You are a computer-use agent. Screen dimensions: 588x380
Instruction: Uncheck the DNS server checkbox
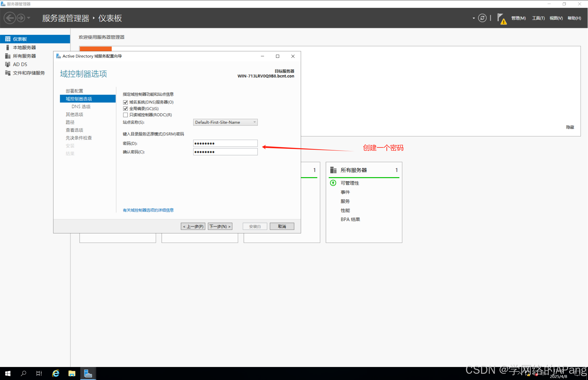coord(125,102)
